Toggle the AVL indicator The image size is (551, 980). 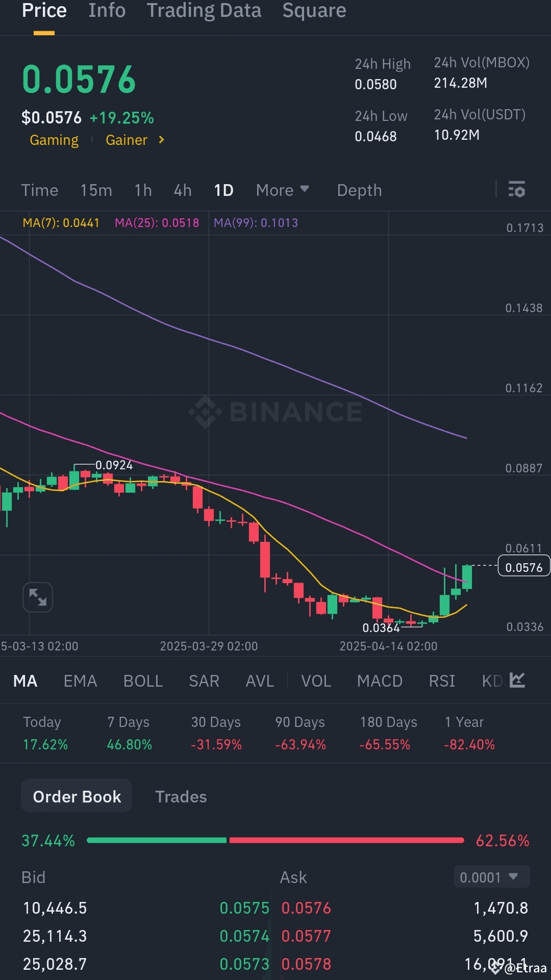(x=260, y=681)
